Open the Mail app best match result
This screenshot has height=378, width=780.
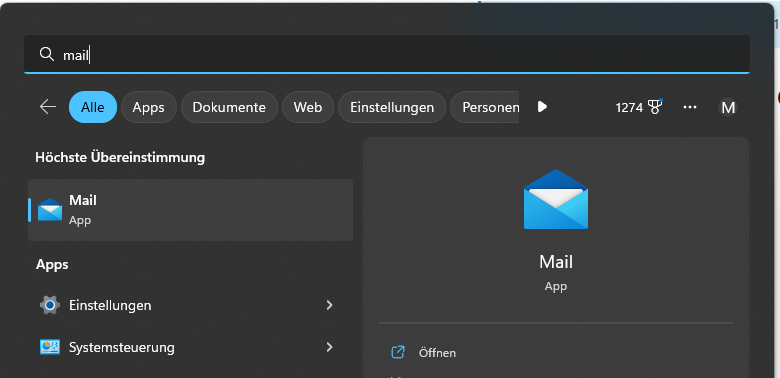191,210
